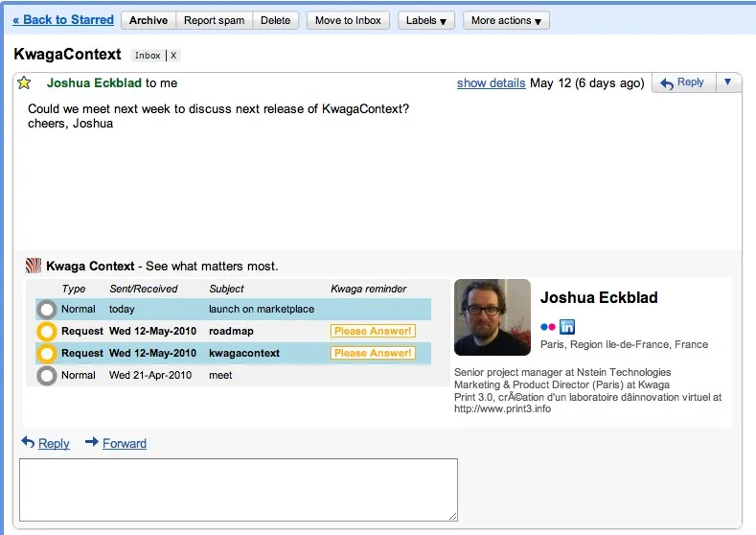Click Joshua Eckblad's profile photo
Screen dimensions: 756x535
493,317
